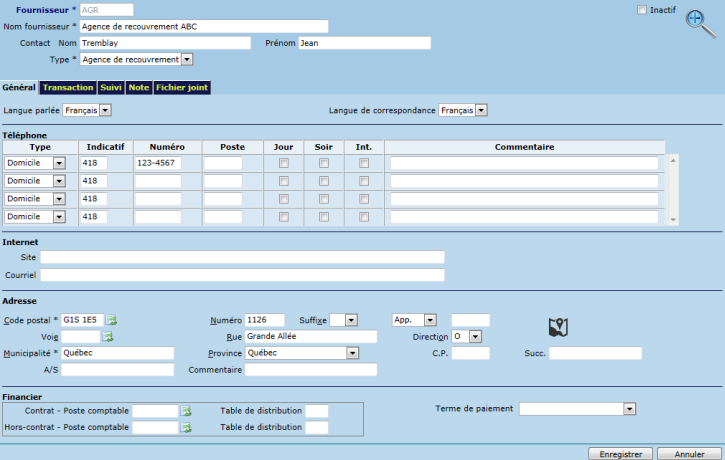Open the supplier Type dropdown
This screenshot has height=460, width=725.
pyautogui.click(x=187, y=59)
